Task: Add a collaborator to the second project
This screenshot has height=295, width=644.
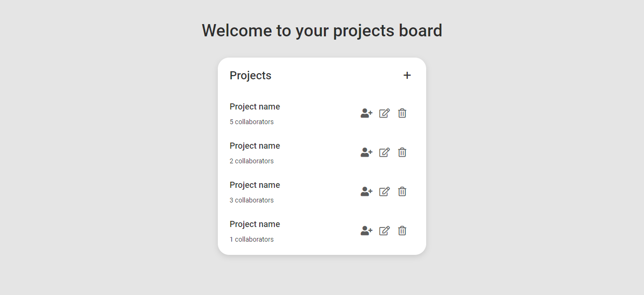Action: [366, 152]
